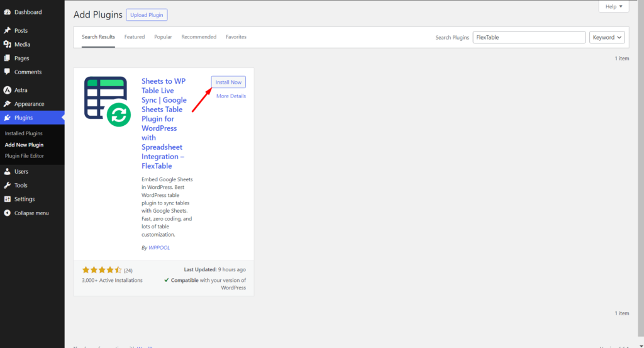Image resolution: width=644 pixels, height=348 pixels.
Task: Switch to Search Results tab
Action: pyautogui.click(x=98, y=37)
